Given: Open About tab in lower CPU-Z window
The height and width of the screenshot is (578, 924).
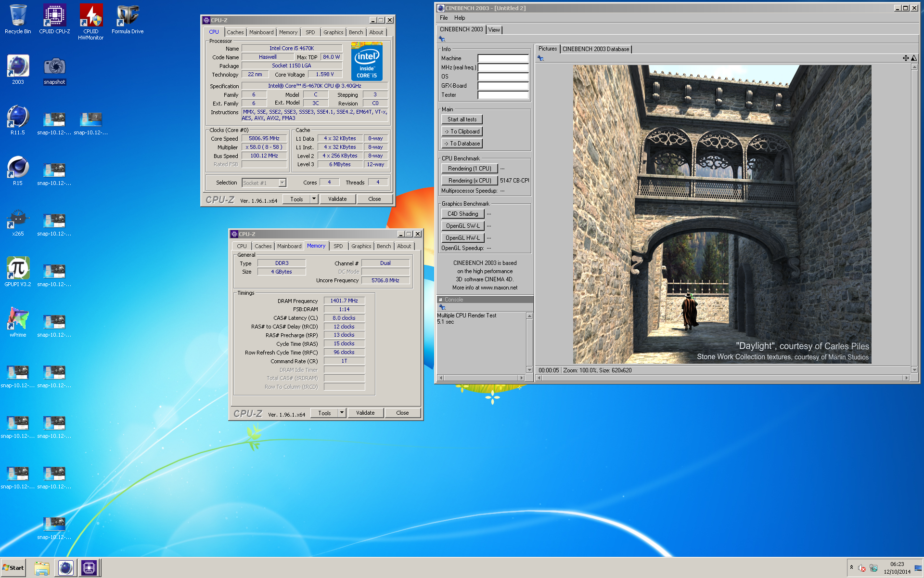Looking at the screenshot, I should pyautogui.click(x=404, y=246).
